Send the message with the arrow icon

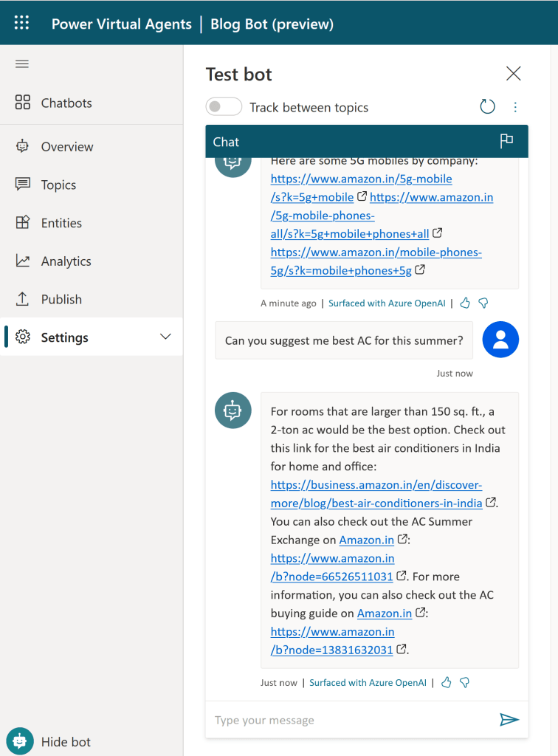click(x=509, y=720)
